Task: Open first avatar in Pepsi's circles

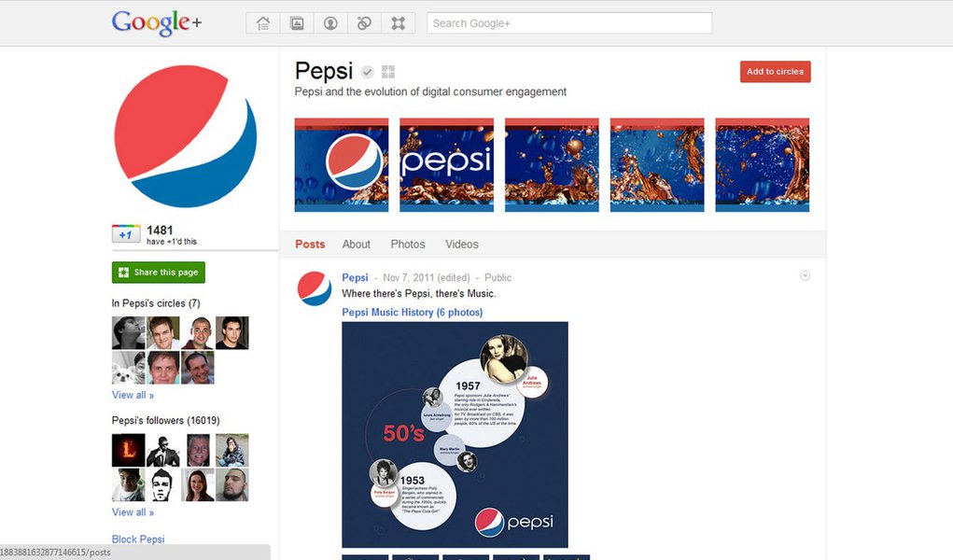Action: coord(128,332)
